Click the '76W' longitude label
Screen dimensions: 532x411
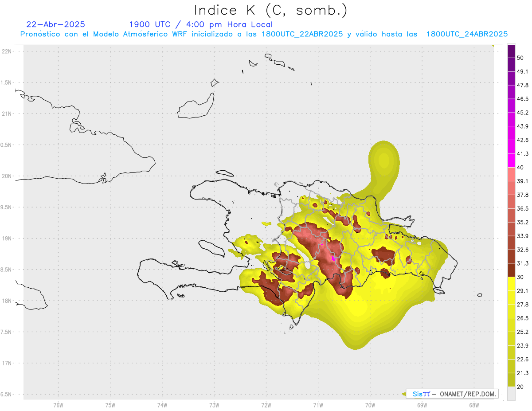pos(58,405)
